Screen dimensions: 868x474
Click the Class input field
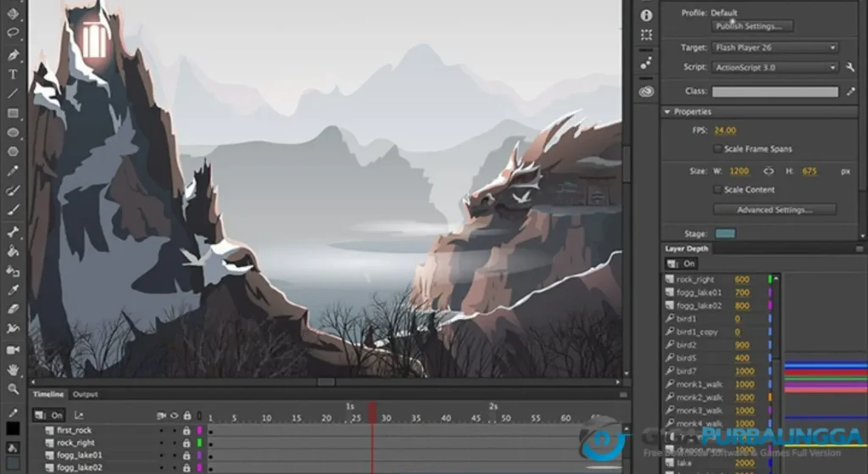click(x=775, y=92)
